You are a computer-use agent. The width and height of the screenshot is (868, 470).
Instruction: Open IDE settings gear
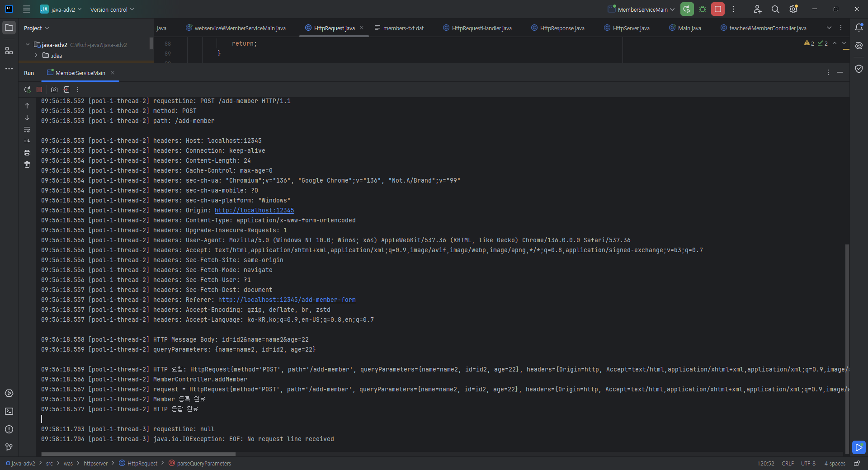[793, 9]
